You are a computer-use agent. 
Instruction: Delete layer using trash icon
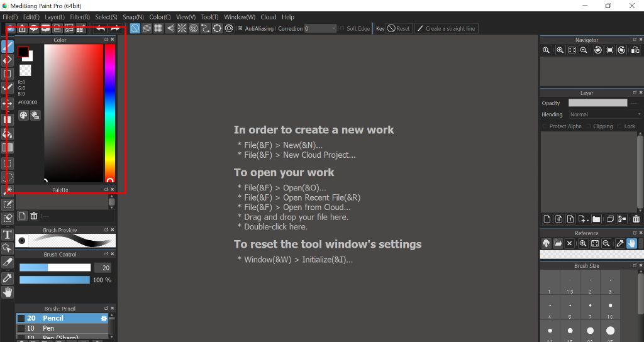click(x=636, y=219)
